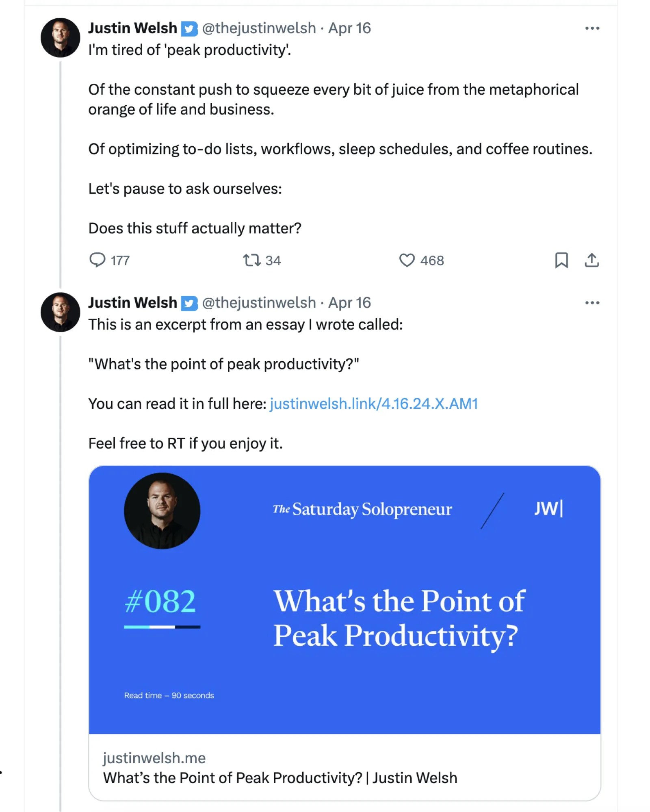Screen dimensions: 650x812
Task: Click the justinwelsh.me link card title
Action: (280, 778)
